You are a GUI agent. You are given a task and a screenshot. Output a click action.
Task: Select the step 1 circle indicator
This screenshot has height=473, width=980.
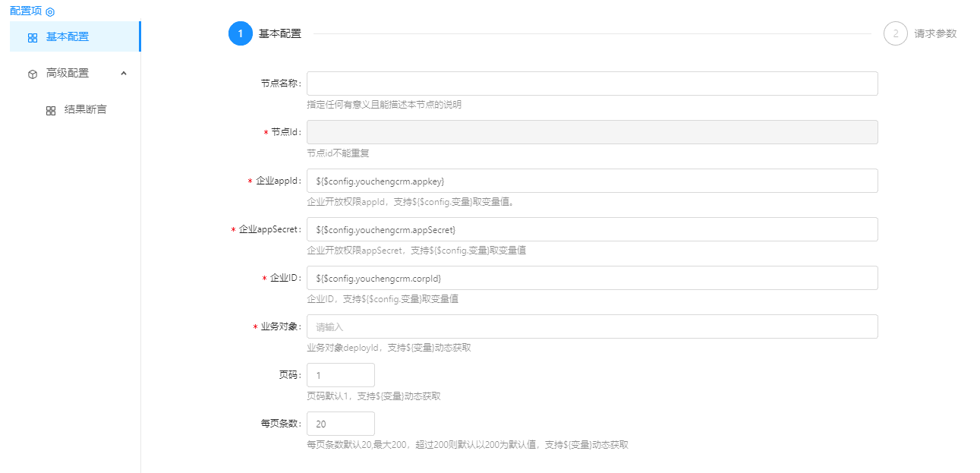point(240,33)
